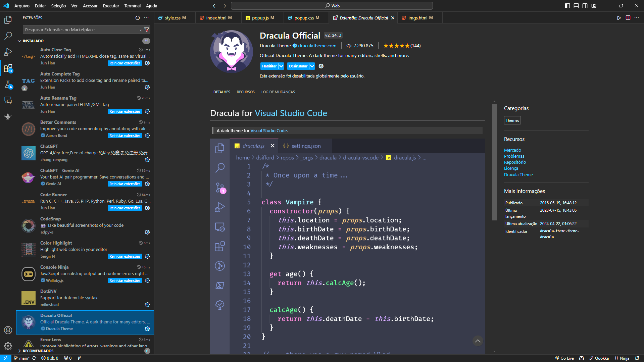The height and width of the screenshot is (362, 644).
Task: Switch to the style.css tab
Action: click(175, 18)
